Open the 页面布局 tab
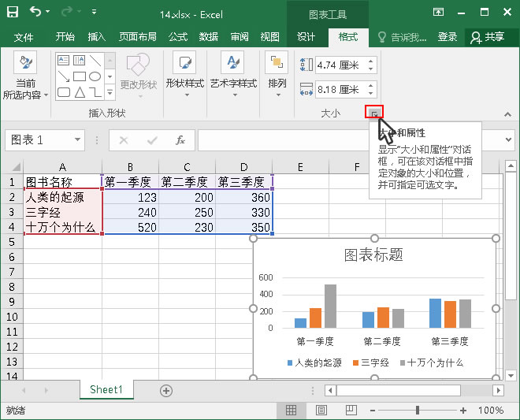 [x=138, y=37]
